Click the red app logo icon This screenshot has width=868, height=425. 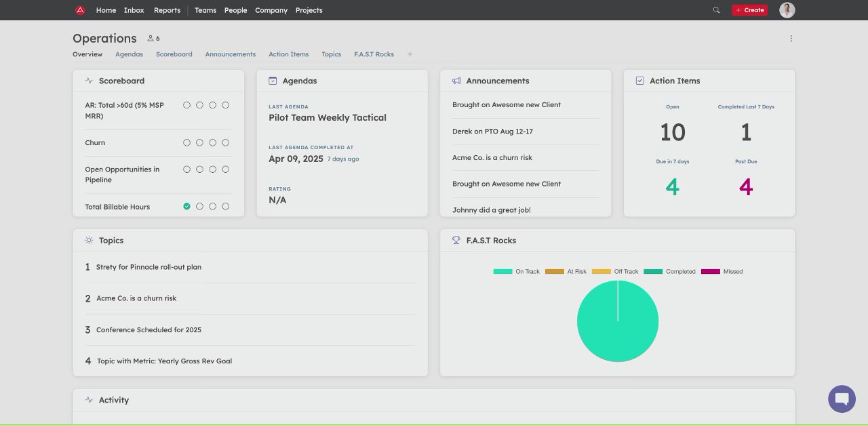80,10
